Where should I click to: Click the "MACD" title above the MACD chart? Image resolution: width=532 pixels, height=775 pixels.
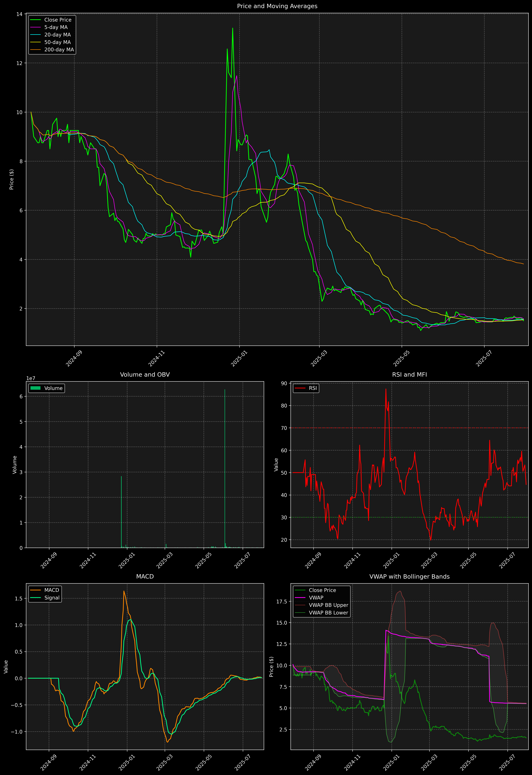click(x=145, y=577)
